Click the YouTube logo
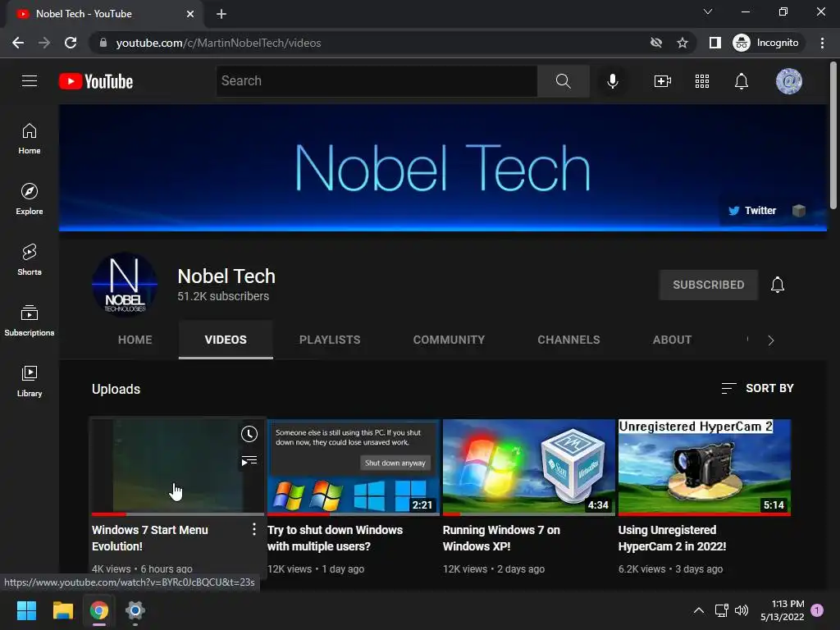Image resolution: width=840 pixels, height=630 pixels. [96, 81]
